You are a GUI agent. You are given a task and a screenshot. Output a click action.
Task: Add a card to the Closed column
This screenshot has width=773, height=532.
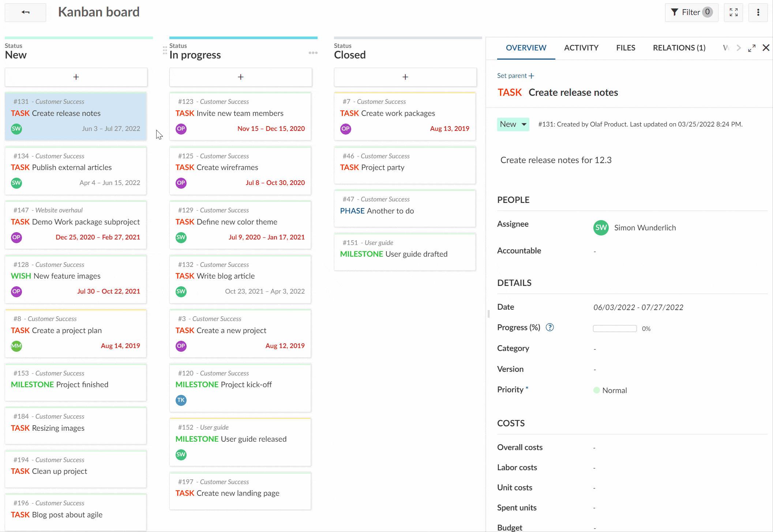click(x=405, y=77)
